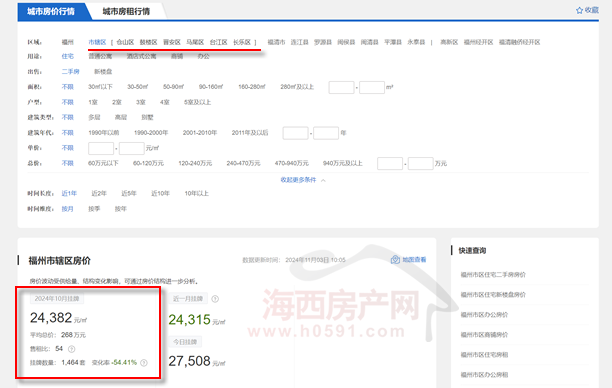The height and width of the screenshot is (388, 612).
Task: Select 940万元及以上 total price
Action: coord(343,163)
